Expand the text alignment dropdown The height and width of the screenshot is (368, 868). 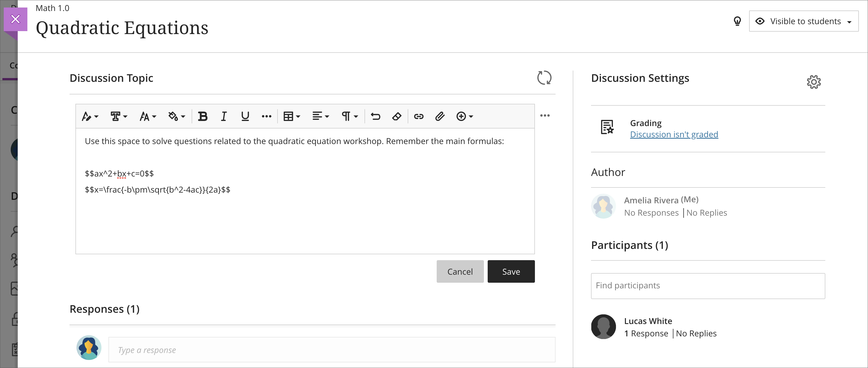tap(320, 116)
